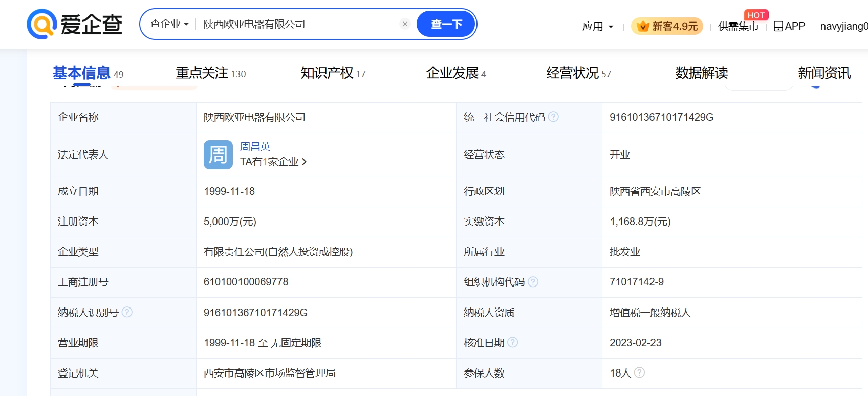Select organization code 71017142-9
The width and height of the screenshot is (868, 396).
pyautogui.click(x=637, y=282)
